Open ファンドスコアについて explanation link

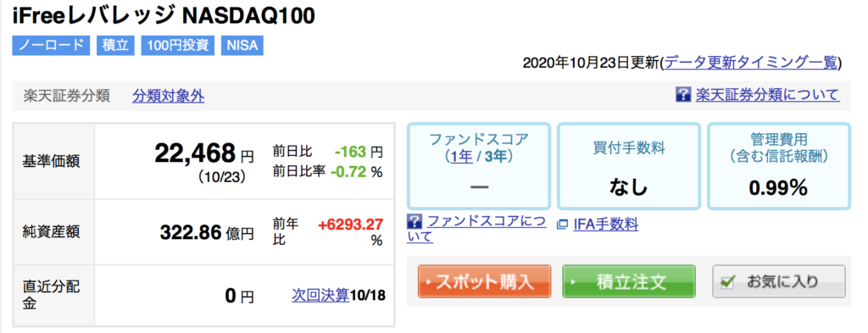[477, 230]
